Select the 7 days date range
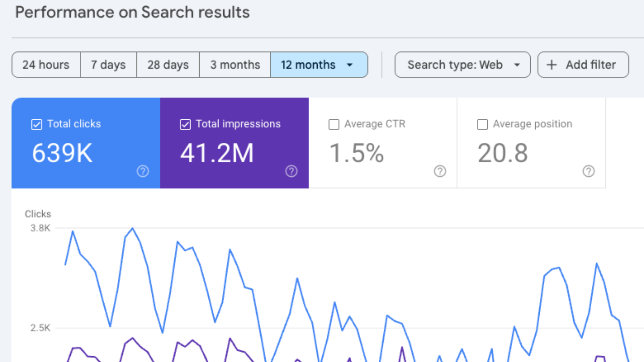Image resolution: width=644 pixels, height=362 pixels. tap(108, 65)
